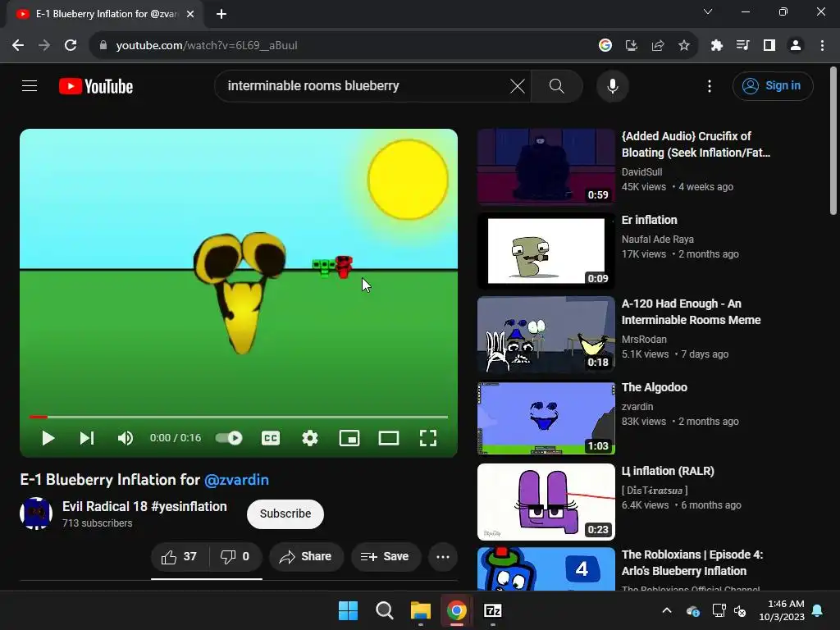Open Windows taskbar search
This screenshot has width=840, height=630.
(384, 610)
